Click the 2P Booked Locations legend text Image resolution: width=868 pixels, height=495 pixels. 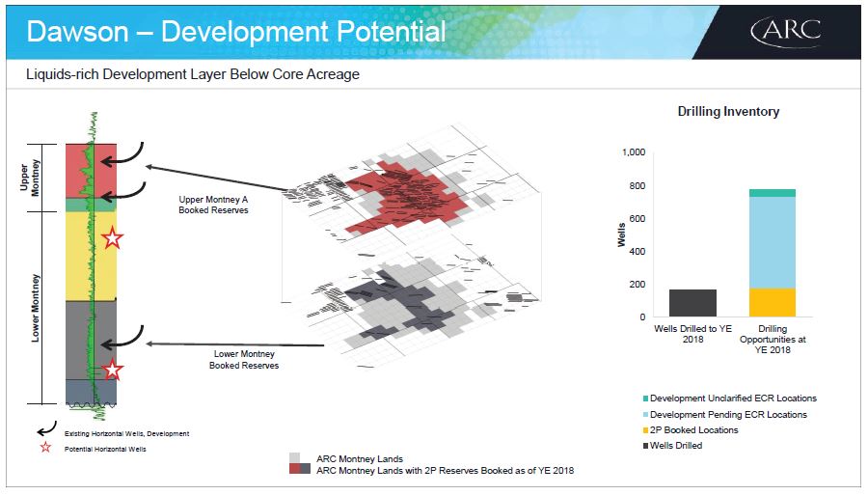tap(694, 430)
